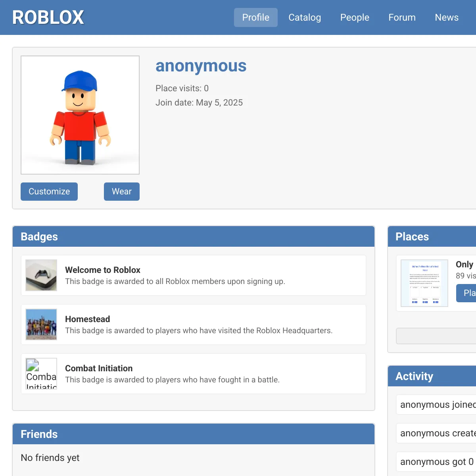Open the News tab
This screenshot has height=476, width=476.
[447, 17]
